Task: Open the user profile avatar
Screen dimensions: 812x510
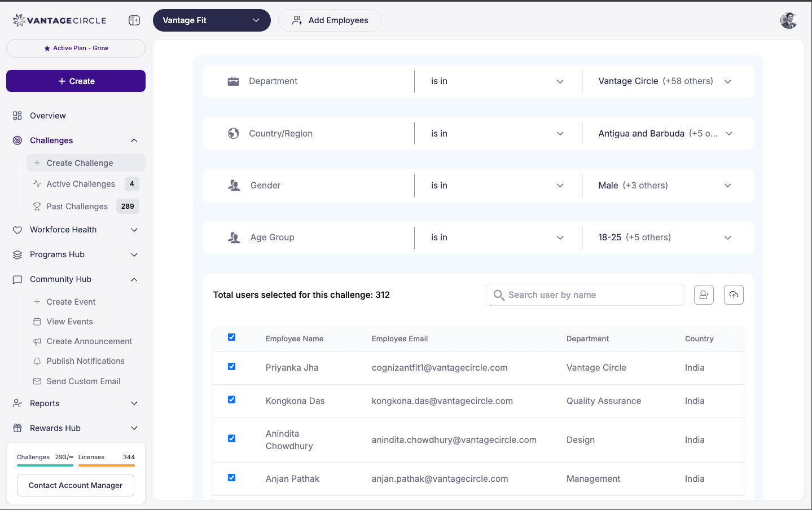Action: (788, 20)
